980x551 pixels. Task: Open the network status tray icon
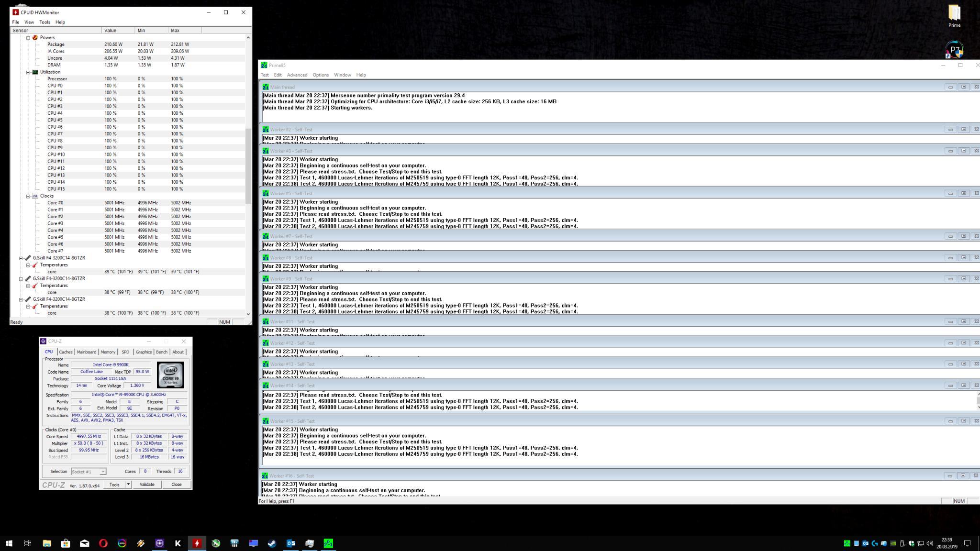click(921, 543)
